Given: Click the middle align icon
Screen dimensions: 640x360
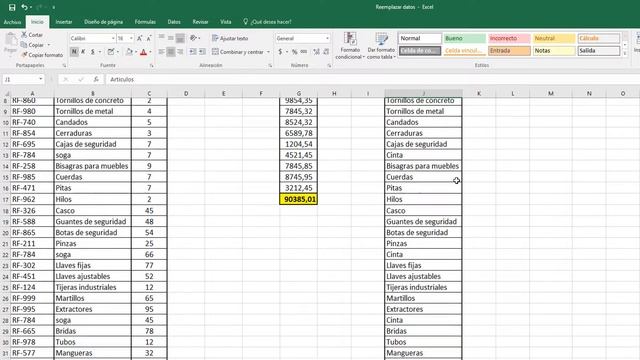Looking at the screenshot, I should pos(171,38).
